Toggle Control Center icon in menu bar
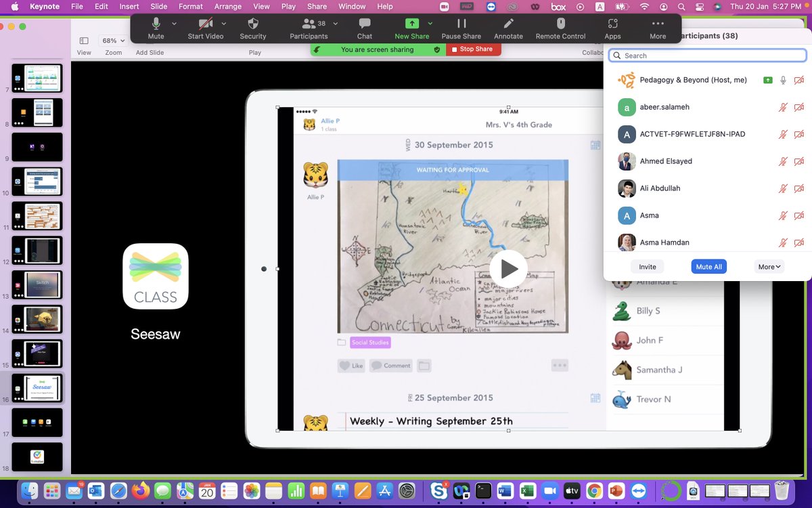Viewport: 812px width, 508px height. [x=700, y=7]
